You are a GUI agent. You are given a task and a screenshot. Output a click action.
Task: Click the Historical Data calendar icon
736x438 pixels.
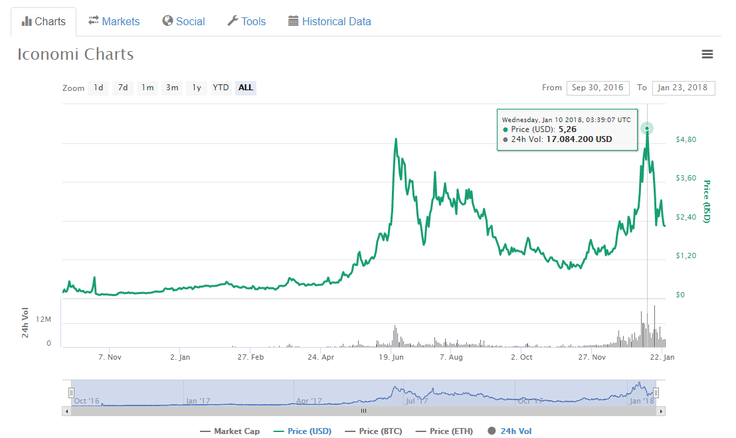[293, 21]
